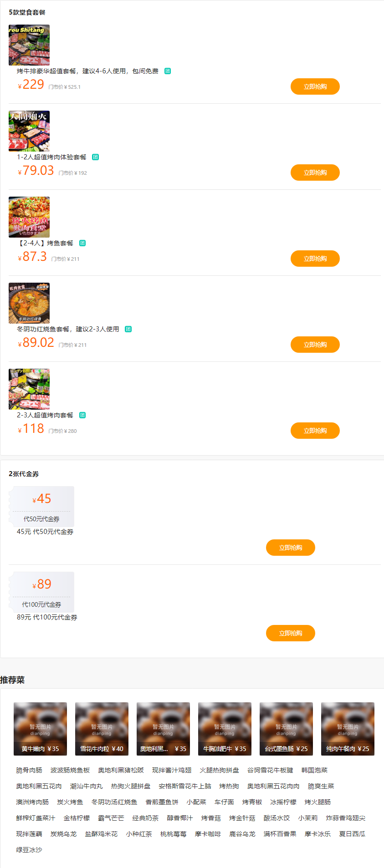
Task: Select the 绿豆冰沙 dish tag
Action: pyautogui.click(x=29, y=850)
